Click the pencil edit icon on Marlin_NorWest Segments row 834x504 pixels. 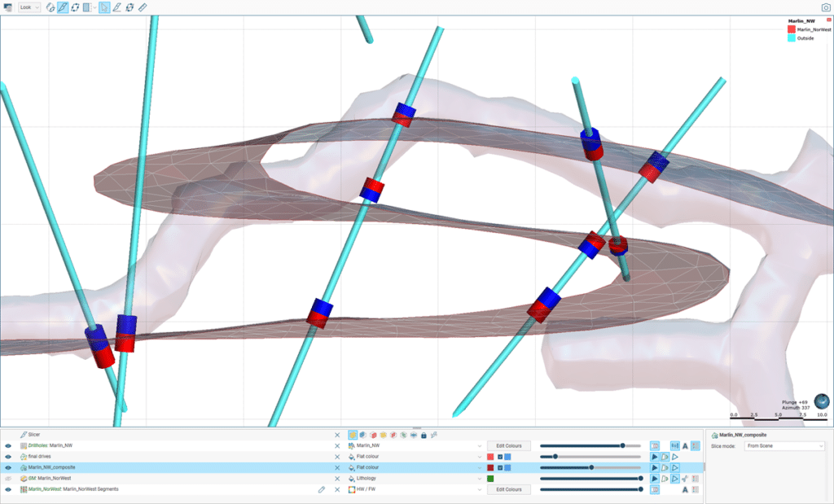coord(321,490)
